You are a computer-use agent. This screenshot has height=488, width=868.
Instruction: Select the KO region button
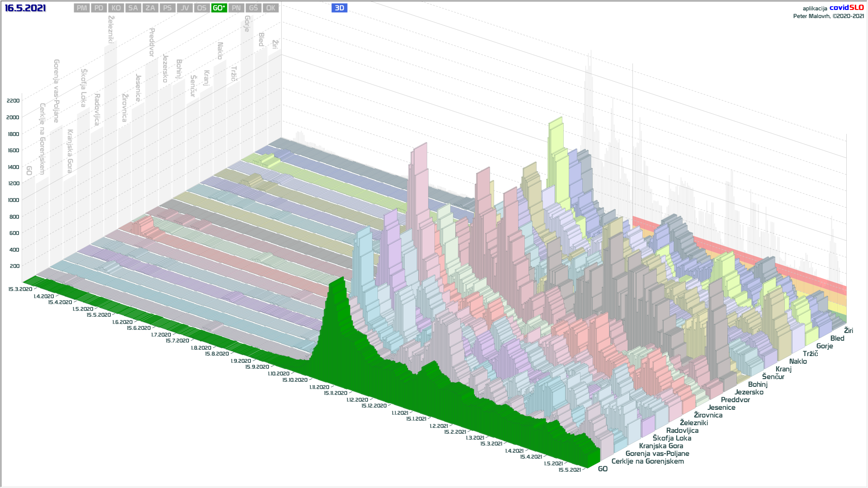pos(116,8)
